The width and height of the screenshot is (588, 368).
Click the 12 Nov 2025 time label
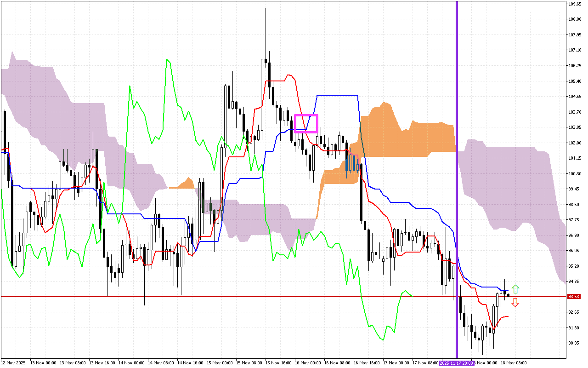coord(13,363)
